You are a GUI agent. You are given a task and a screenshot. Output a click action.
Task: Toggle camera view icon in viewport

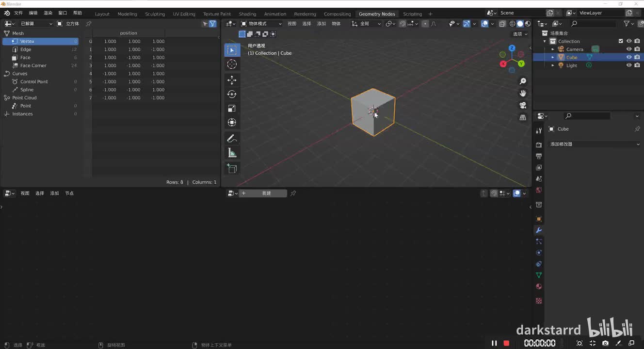pyautogui.click(x=523, y=105)
